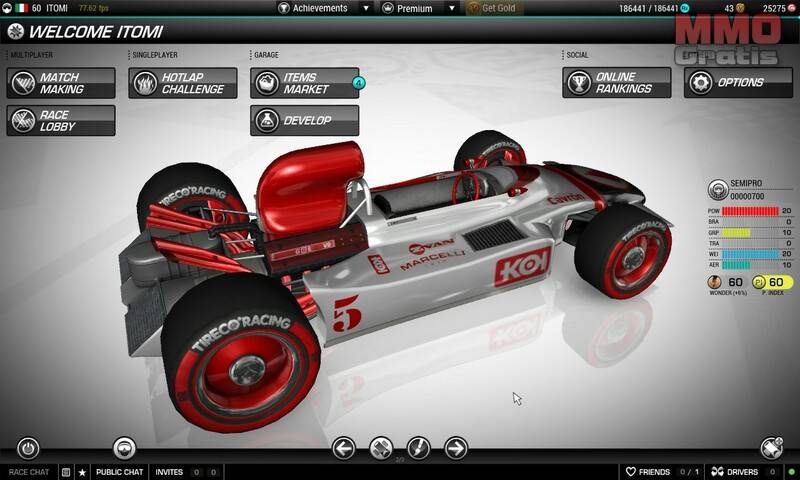Viewport: 800px width, 480px height.
Task: Click the power icon at bottom left
Action: (29, 448)
